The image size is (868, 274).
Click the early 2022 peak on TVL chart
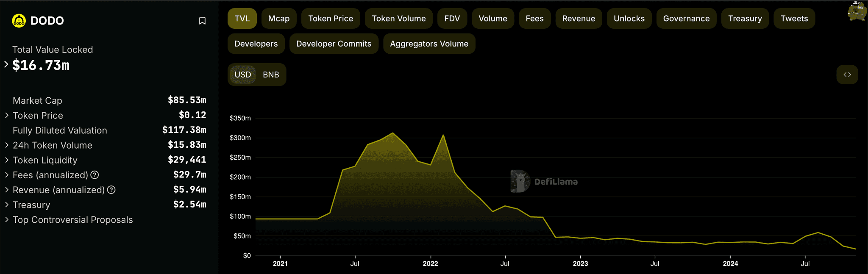coord(443,136)
